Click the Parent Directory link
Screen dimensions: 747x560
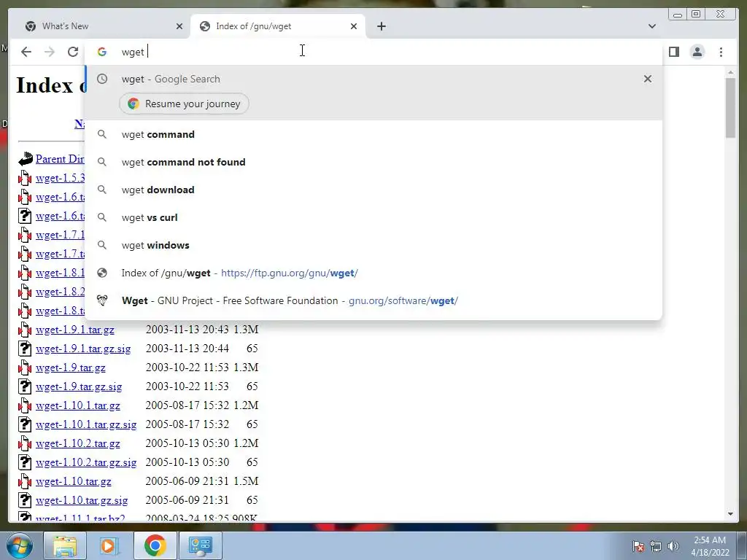tap(60, 158)
